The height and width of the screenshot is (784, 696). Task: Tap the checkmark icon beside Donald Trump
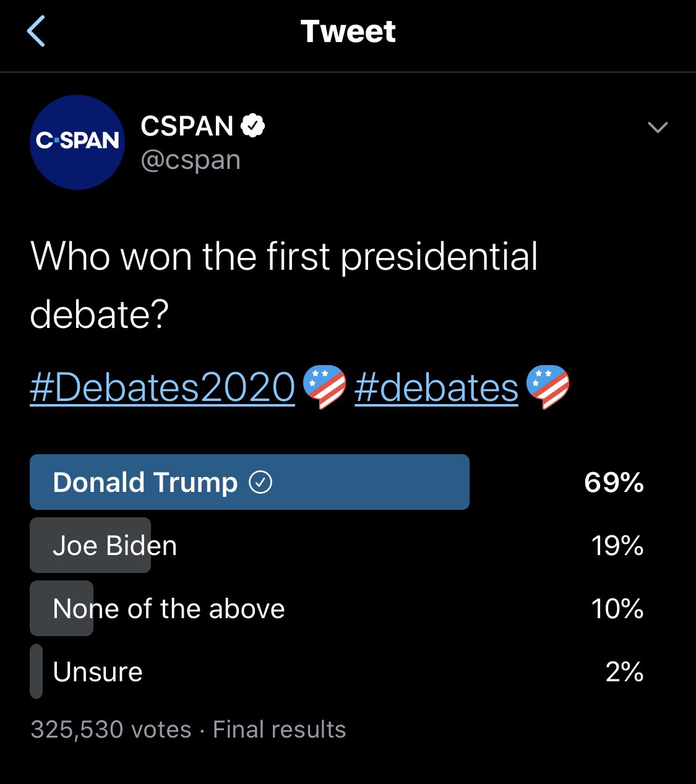[x=260, y=482]
